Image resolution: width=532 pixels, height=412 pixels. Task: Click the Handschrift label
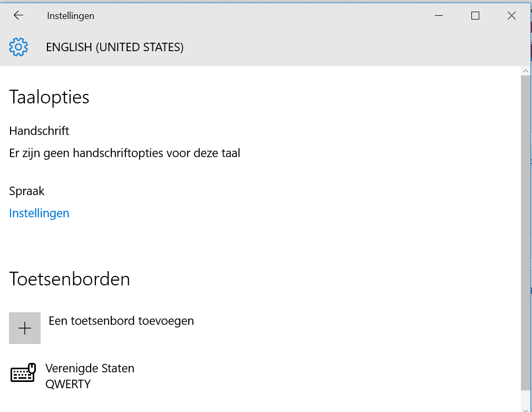pyautogui.click(x=39, y=131)
